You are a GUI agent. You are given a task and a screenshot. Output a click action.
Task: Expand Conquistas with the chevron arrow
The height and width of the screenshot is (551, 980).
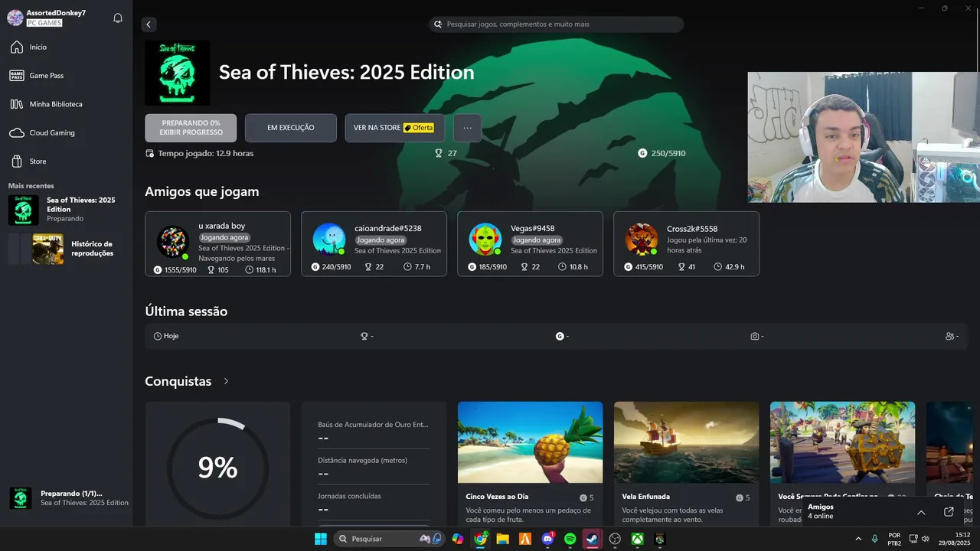click(x=226, y=381)
